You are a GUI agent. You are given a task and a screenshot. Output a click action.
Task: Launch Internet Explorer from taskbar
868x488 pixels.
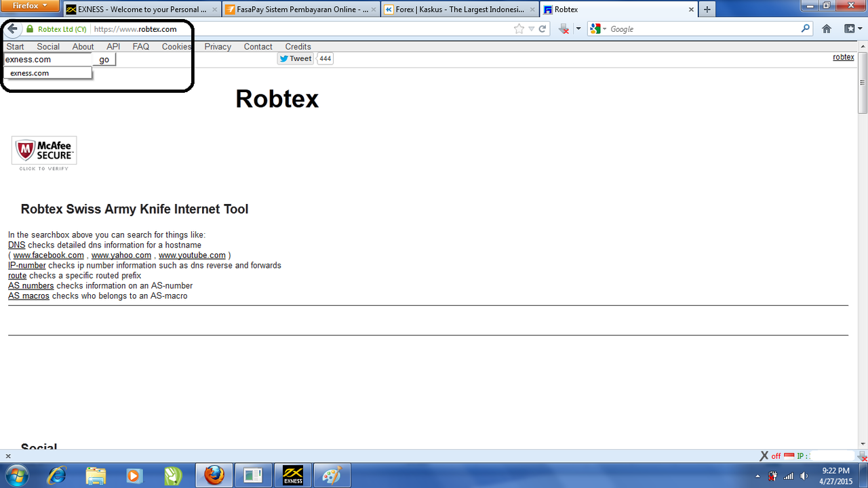point(56,476)
